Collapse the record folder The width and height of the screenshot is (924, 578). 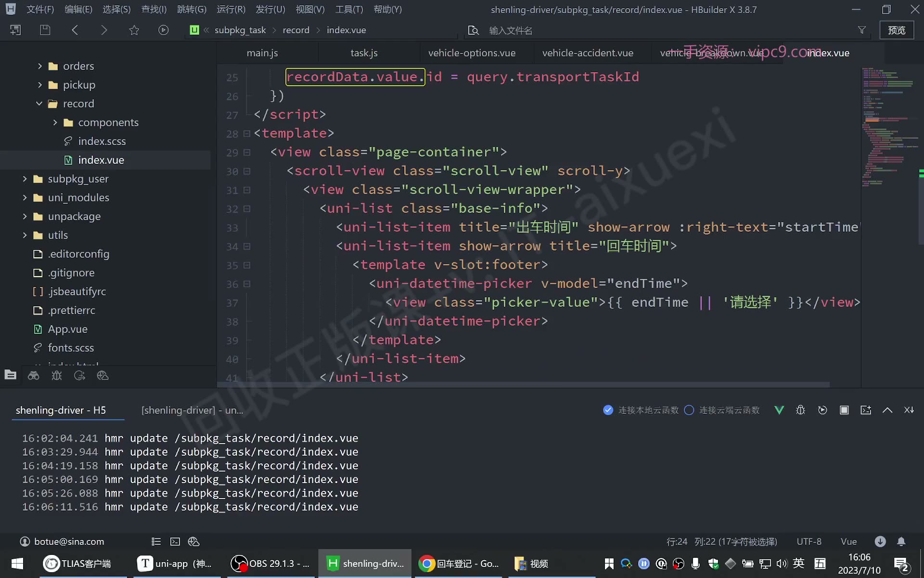[39, 104]
